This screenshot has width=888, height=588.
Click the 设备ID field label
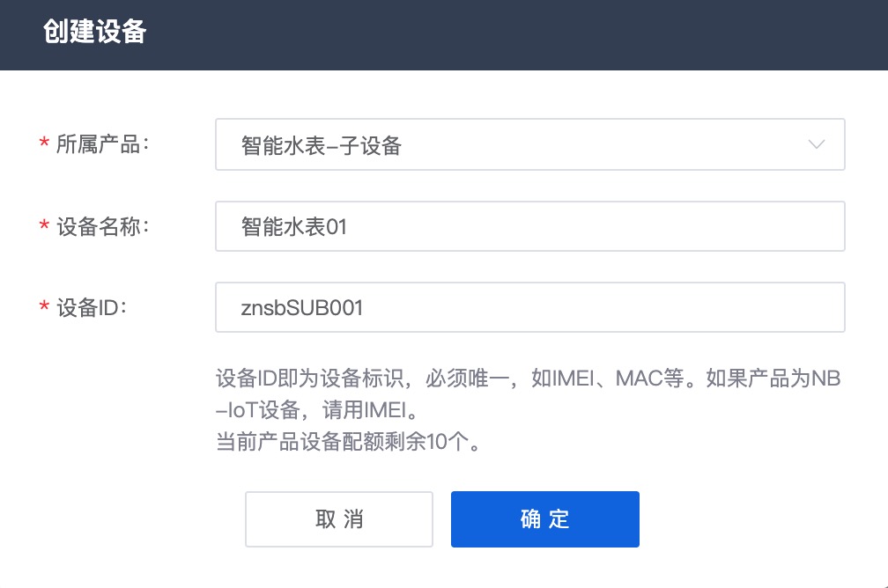[92, 307]
